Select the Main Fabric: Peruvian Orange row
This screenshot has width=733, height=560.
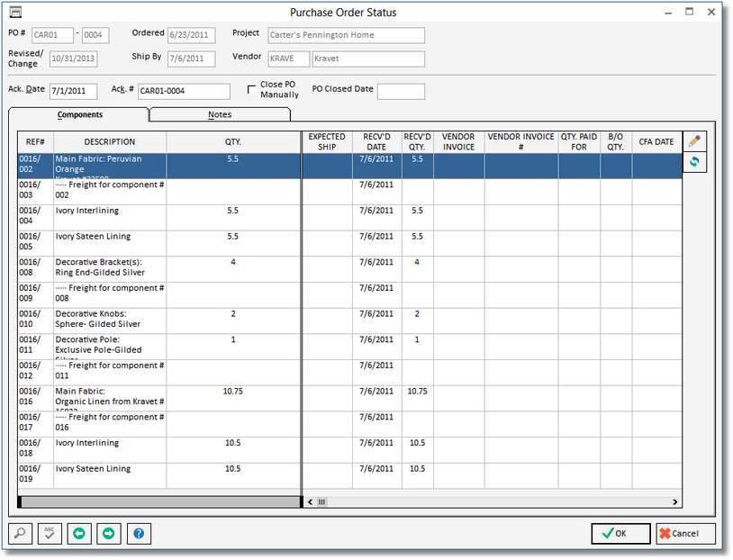click(x=349, y=166)
